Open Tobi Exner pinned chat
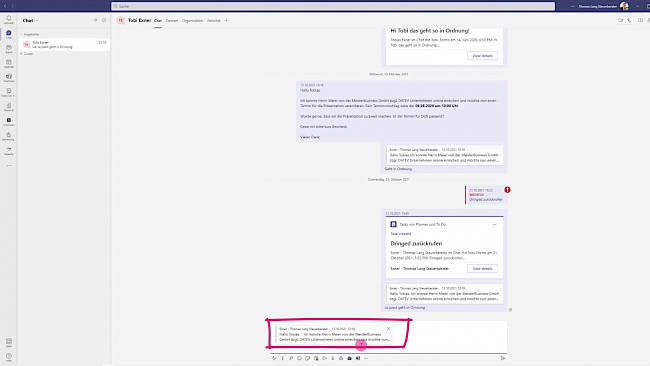This screenshot has width=650, height=366. coord(64,44)
